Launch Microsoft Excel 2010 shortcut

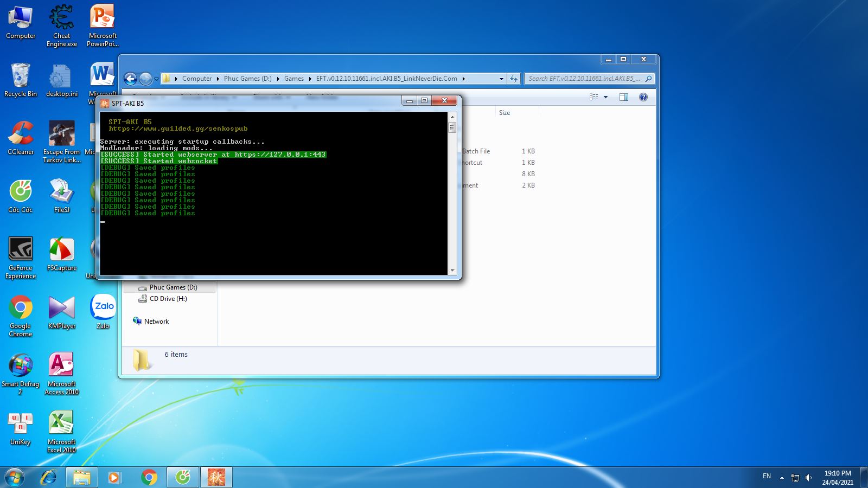[x=62, y=432]
